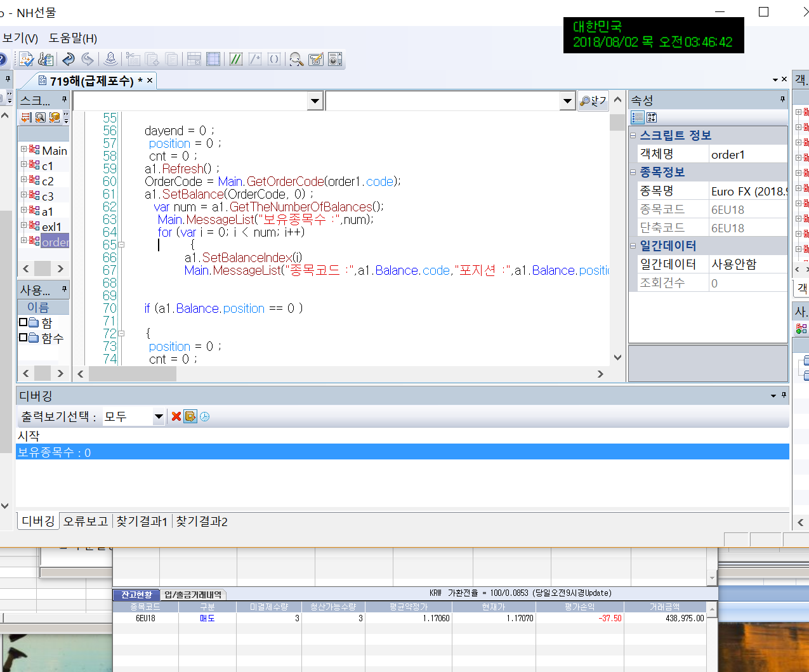This screenshot has width=809, height=672.
Task: Click the clock icon in debugging toolbar
Action: tap(204, 416)
